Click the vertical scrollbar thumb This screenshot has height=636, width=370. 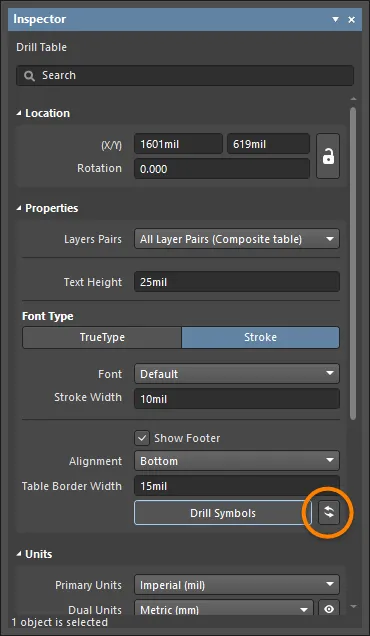pos(353,264)
